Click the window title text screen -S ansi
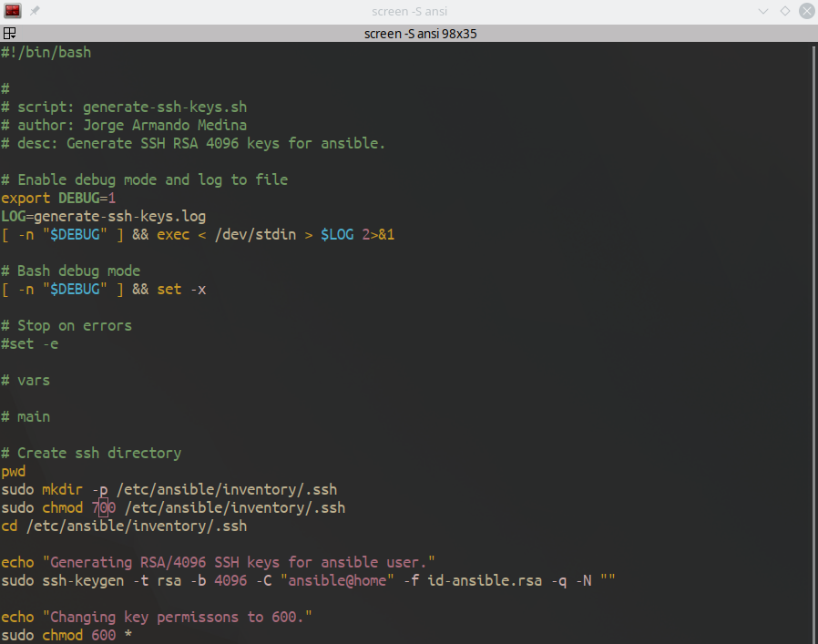 click(420, 11)
